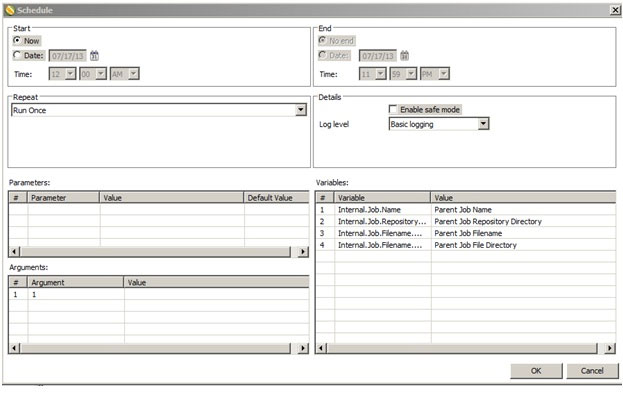Click Parameters table left scroll arrow
The image size is (623, 394).
pyautogui.click(x=14, y=251)
